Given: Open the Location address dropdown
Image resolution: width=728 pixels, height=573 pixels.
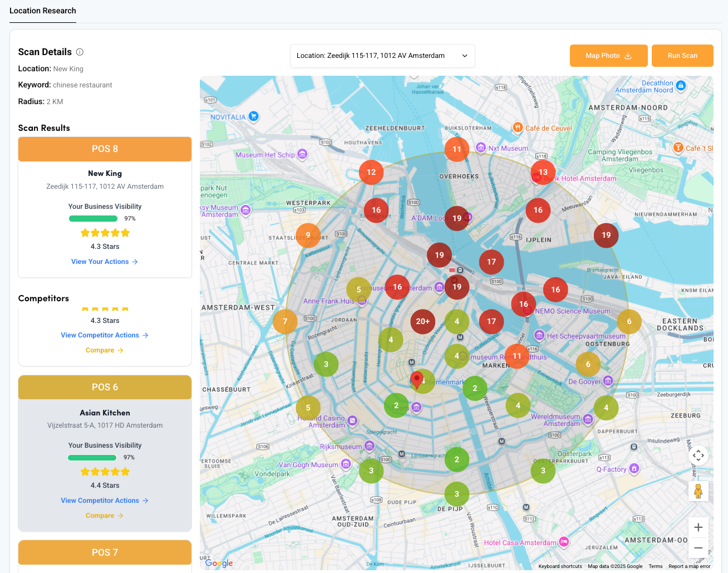Looking at the screenshot, I should pos(382,56).
